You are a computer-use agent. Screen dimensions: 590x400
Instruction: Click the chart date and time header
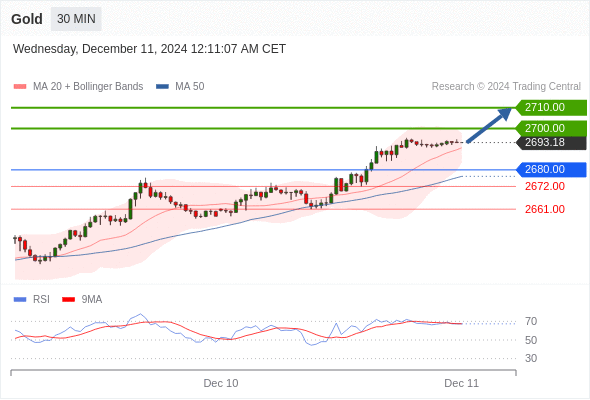tap(149, 49)
